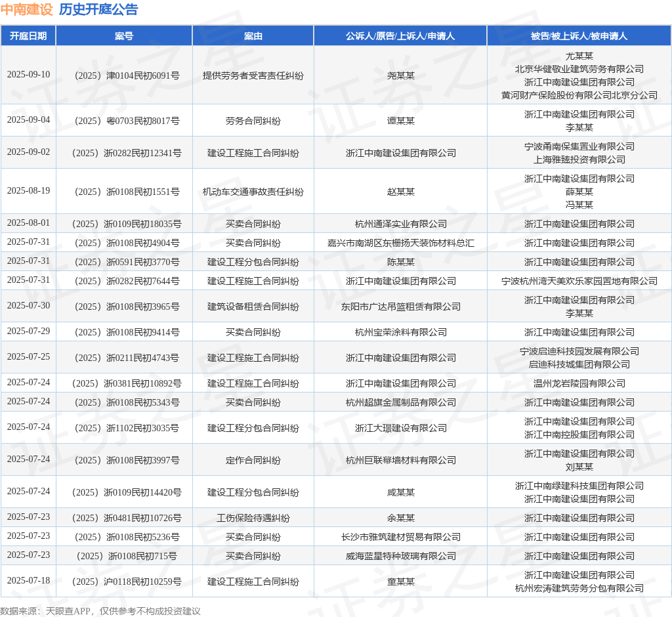Click the 历史开庭公告 heading
672x617 pixels.
pyautogui.click(x=98, y=9)
